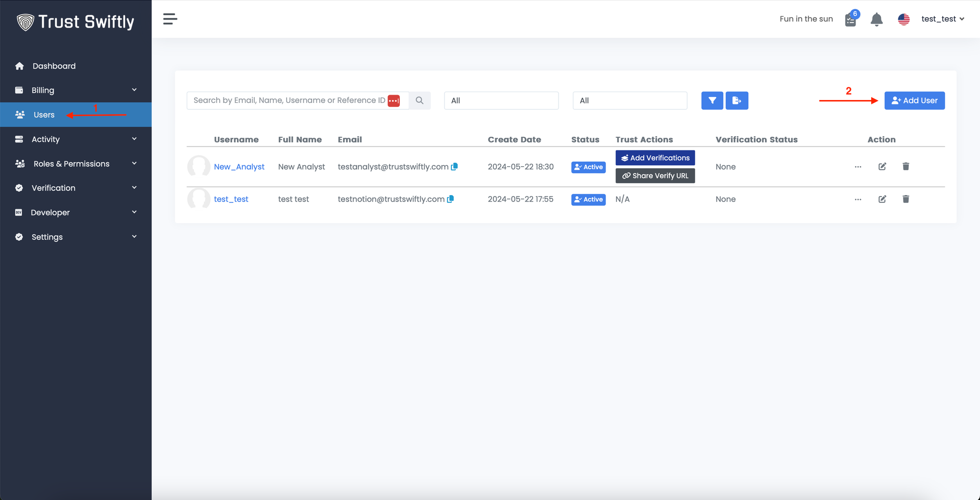The width and height of the screenshot is (980, 500).
Task: Open the first All filter dropdown
Action: tap(501, 100)
